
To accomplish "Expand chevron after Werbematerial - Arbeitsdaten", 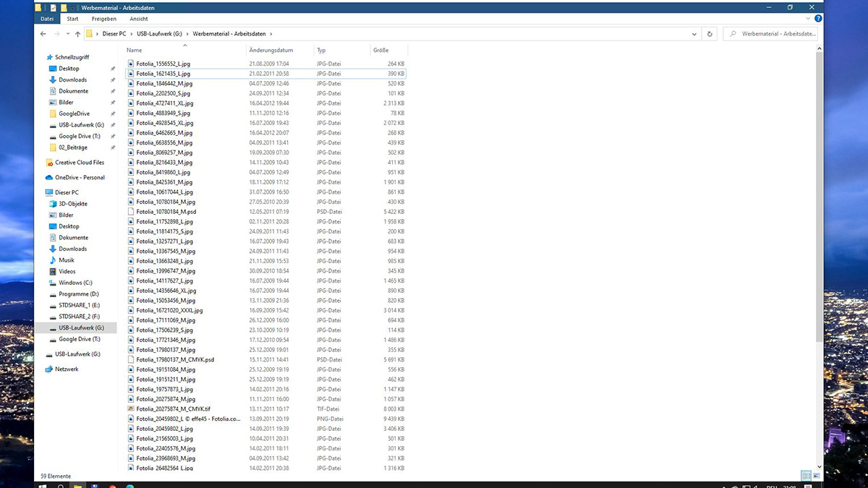I will (271, 34).
